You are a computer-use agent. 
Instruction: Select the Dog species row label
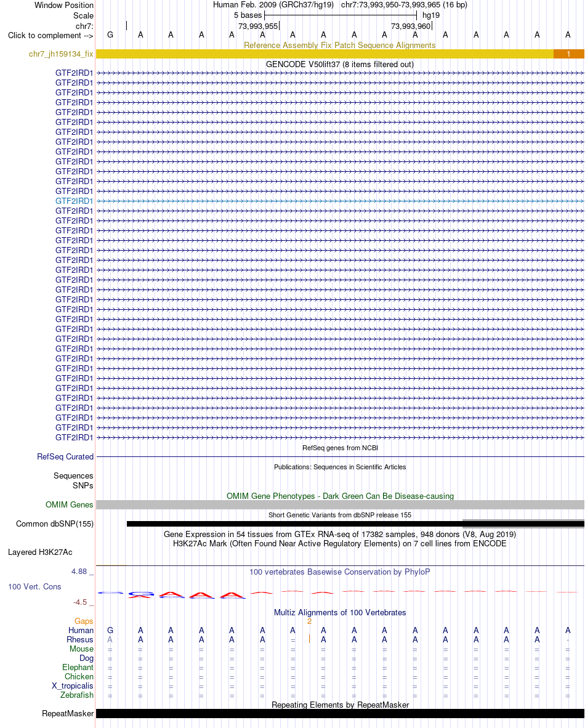(86, 658)
